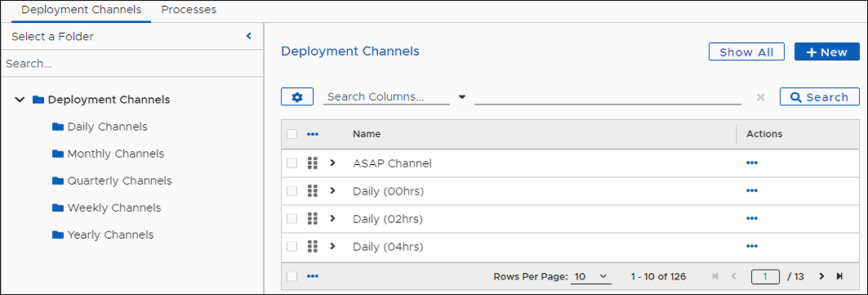Click the New button
868x295 pixels.
[x=827, y=52]
